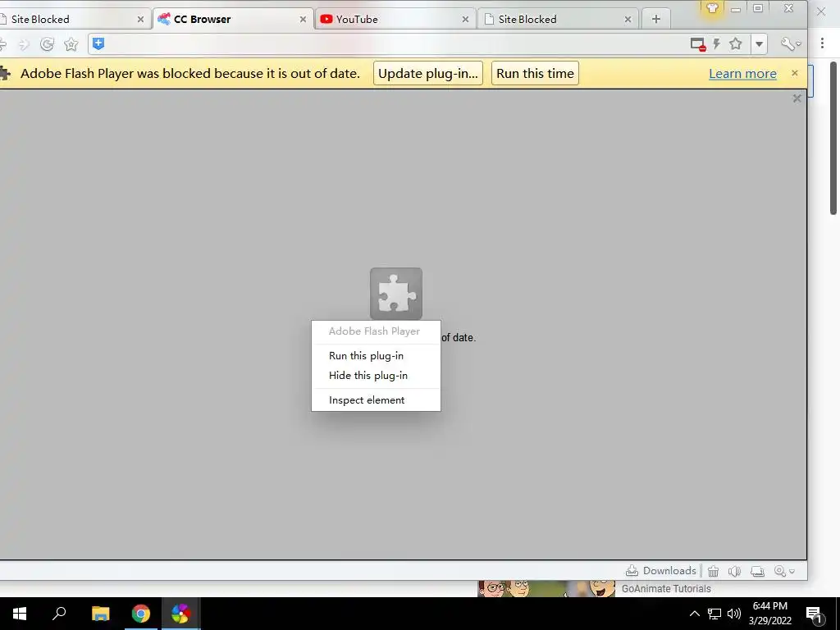Click the network icon in system tray
Screen dimensions: 840x630
click(x=714, y=614)
